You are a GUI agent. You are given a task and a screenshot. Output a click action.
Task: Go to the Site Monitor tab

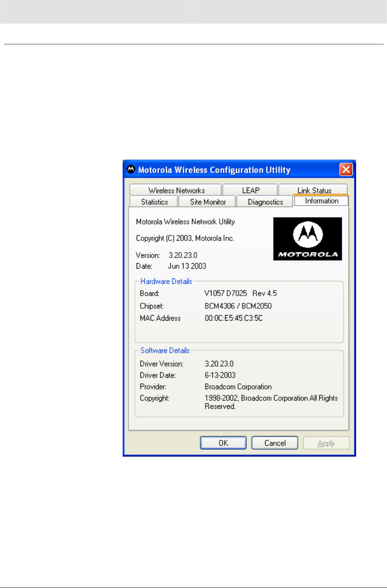pyautogui.click(x=208, y=202)
